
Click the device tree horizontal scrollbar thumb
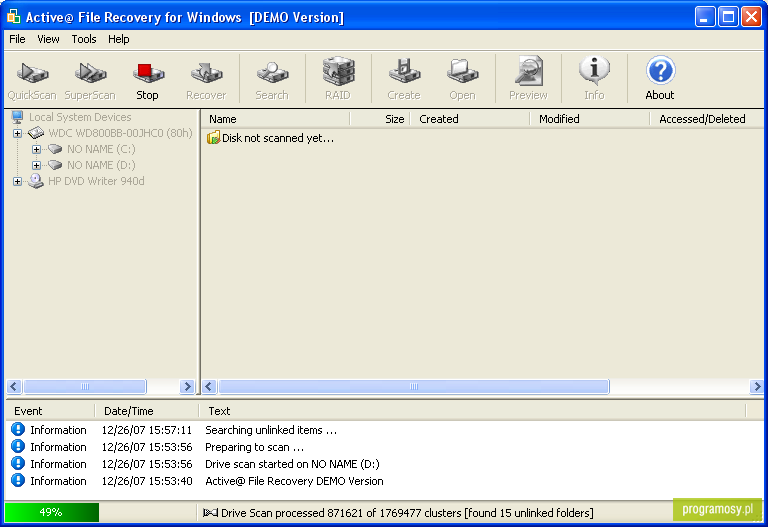pyautogui.click(x=85, y=386)
